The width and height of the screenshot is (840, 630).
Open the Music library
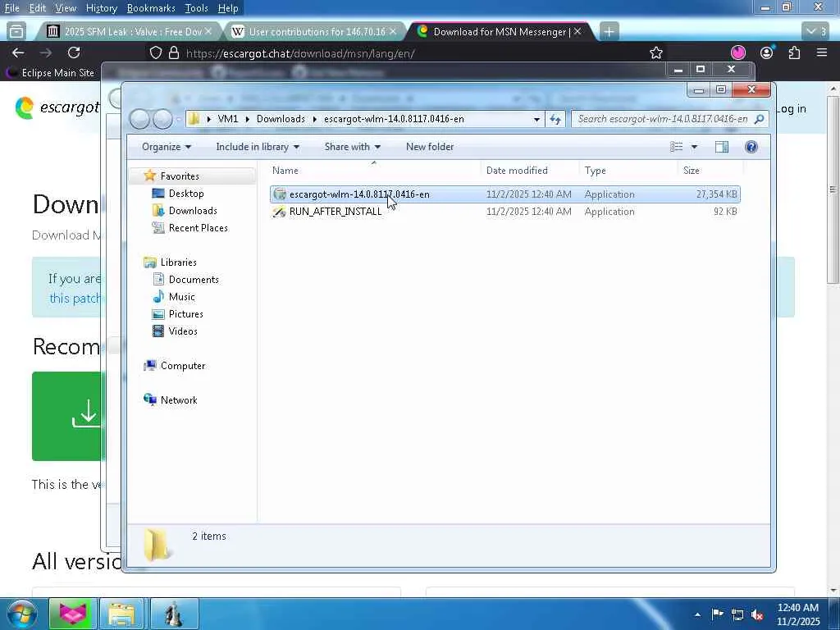click(181, 297)
